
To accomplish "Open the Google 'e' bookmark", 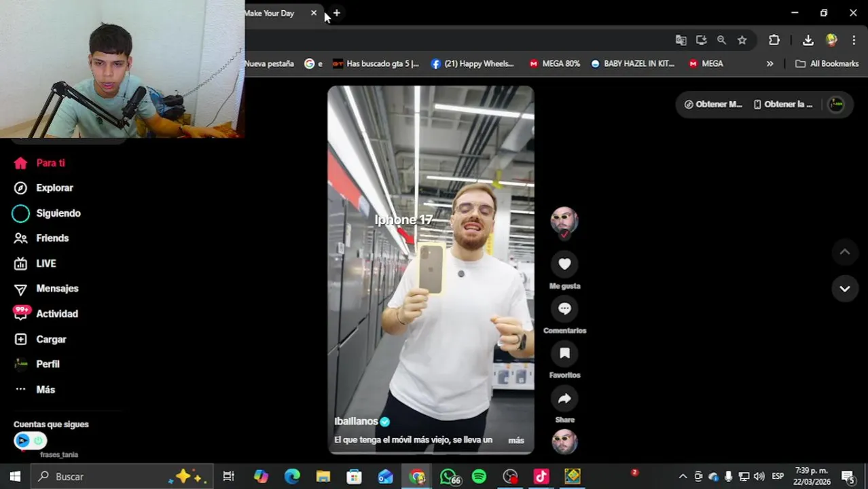I will pyautogui.click(x=313, y=63).
